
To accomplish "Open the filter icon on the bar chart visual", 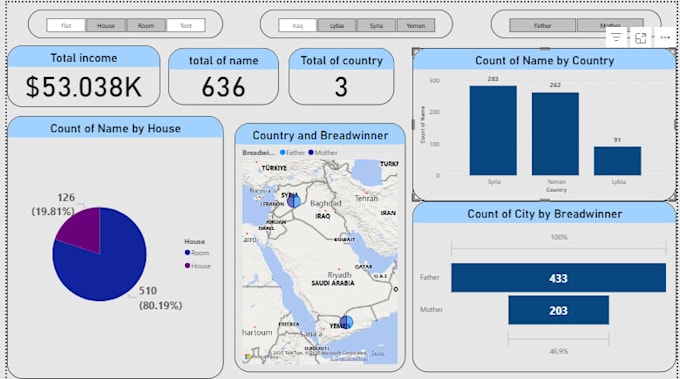I will pyautogui.click(x=616, y=38).
